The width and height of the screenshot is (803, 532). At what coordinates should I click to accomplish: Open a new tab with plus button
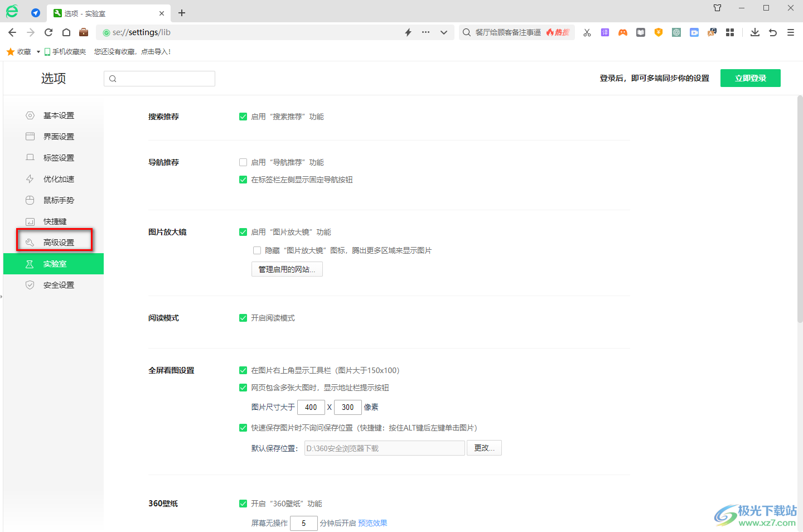182,13
